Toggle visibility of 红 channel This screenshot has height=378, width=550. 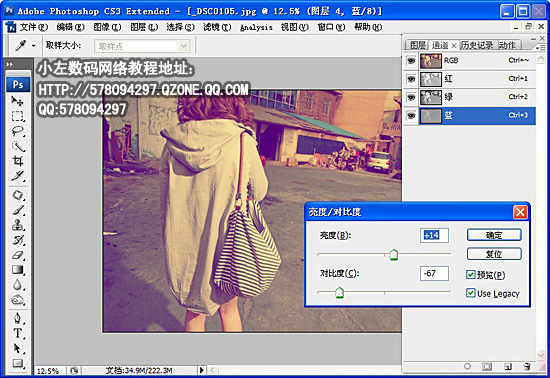410,79
